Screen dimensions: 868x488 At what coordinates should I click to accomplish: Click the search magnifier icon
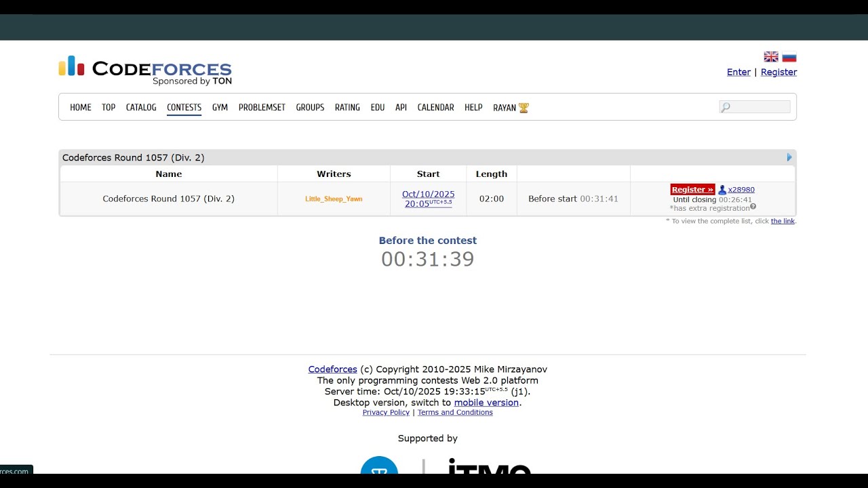(726, 107)
